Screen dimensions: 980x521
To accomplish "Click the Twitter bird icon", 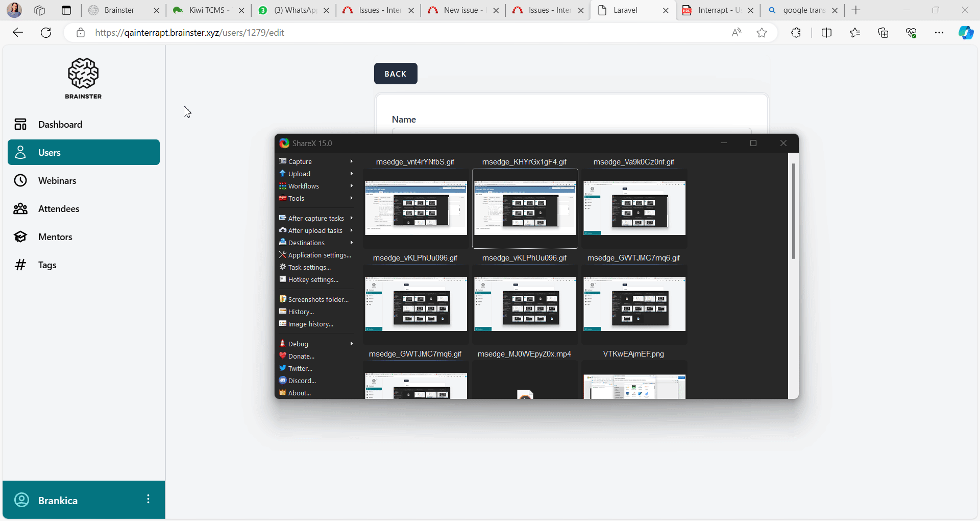I will tap(282, 368).
